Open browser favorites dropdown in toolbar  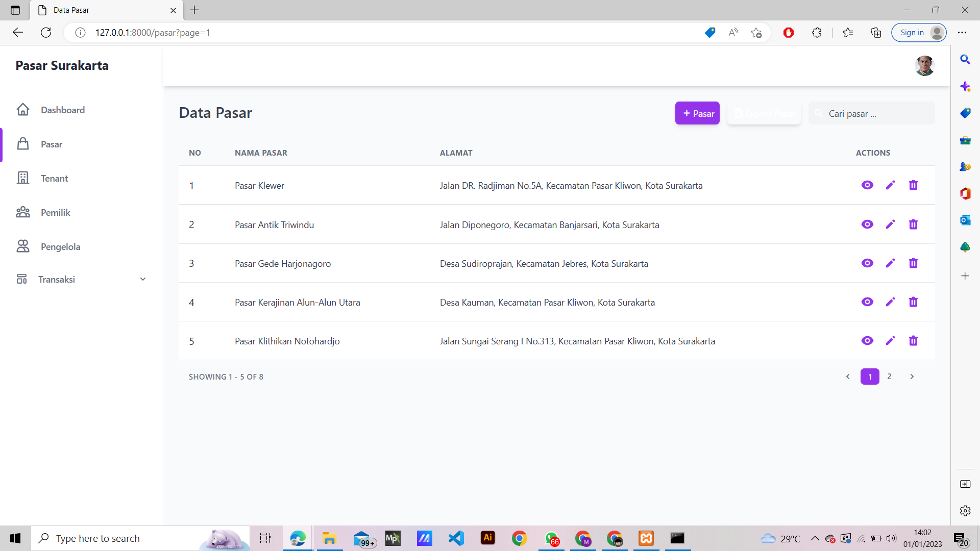pos(848,32)
